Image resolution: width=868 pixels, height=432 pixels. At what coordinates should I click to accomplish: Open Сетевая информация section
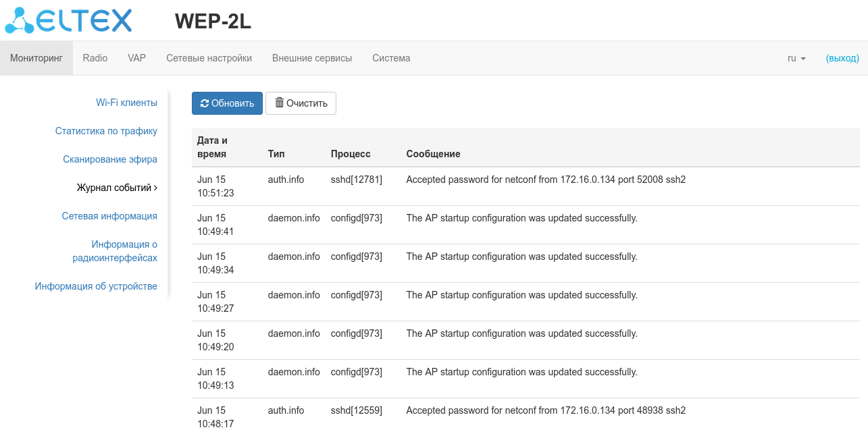tap(109, 216)
